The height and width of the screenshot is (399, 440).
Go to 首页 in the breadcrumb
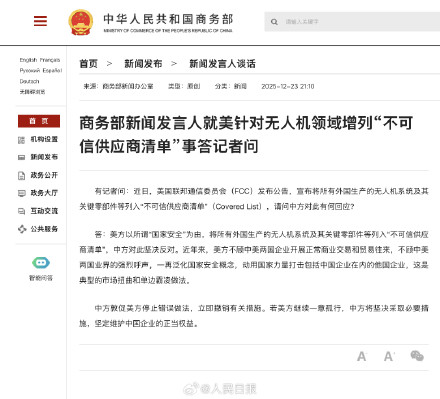89,64
